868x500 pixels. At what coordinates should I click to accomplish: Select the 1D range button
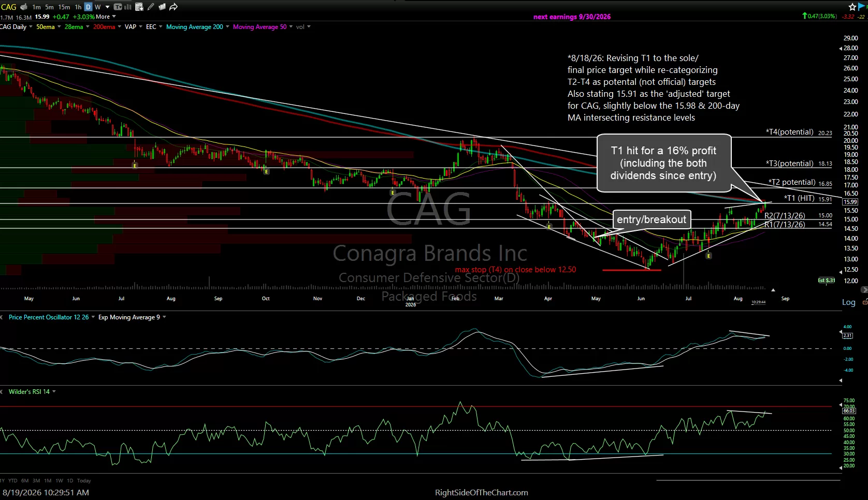(x=70, y=481)
